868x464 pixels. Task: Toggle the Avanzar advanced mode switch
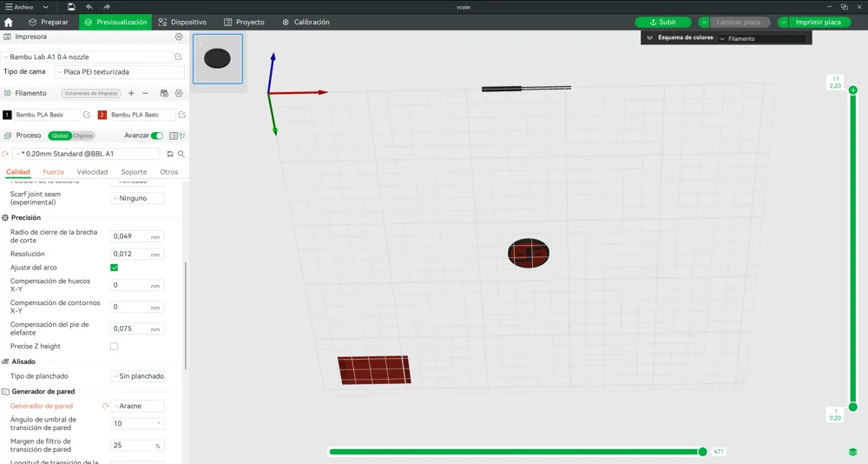pos(157,136)
